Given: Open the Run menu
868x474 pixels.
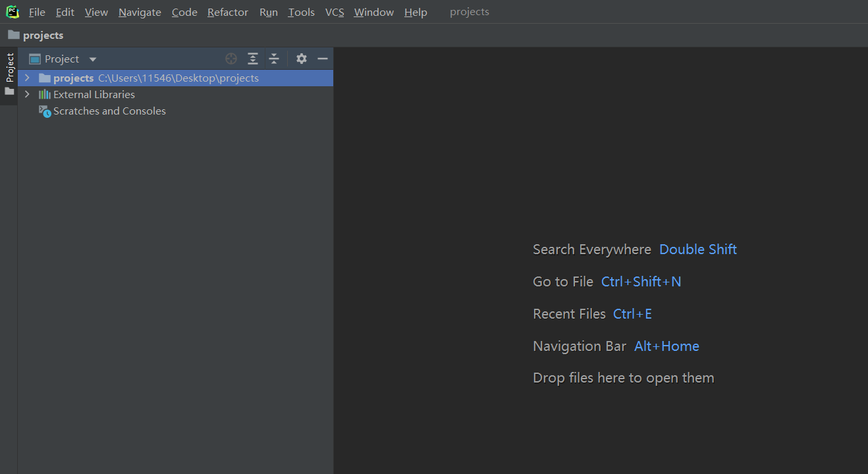Looking at the screenshot, I should click(x=269, y=12).
